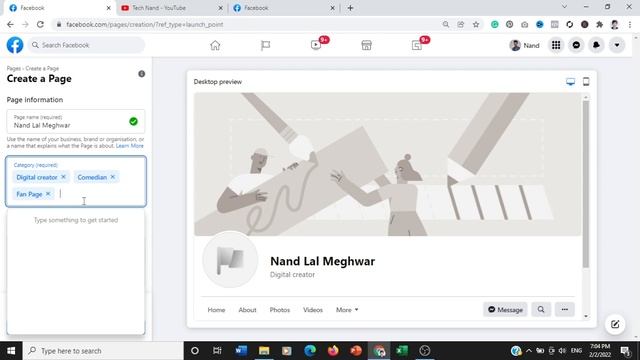Click the search icon in page preview

pos(541,310)
